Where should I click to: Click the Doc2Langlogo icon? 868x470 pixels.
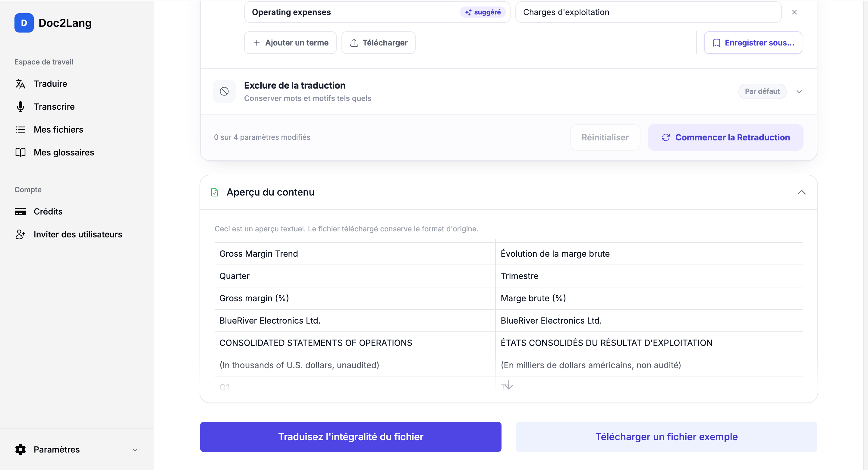pyautogui.click(x=24, y=23)
